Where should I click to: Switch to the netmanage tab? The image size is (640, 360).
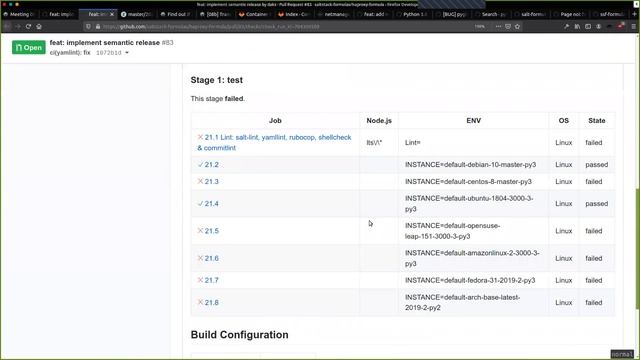coord(333,14)
